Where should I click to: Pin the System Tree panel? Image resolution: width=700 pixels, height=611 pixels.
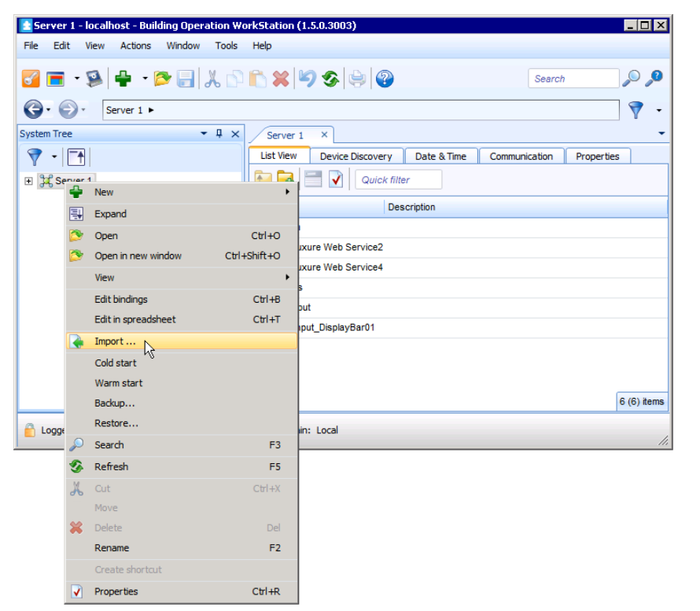click(x=219, y=134)
